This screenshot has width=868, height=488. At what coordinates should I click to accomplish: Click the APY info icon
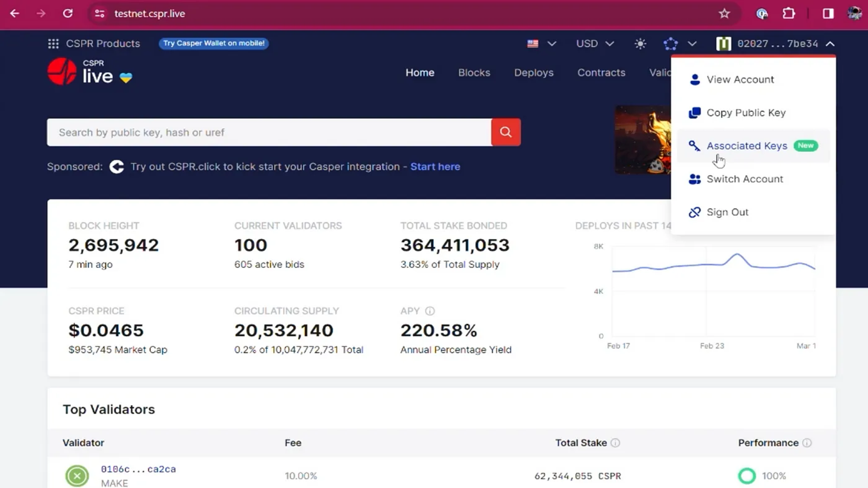430,311
